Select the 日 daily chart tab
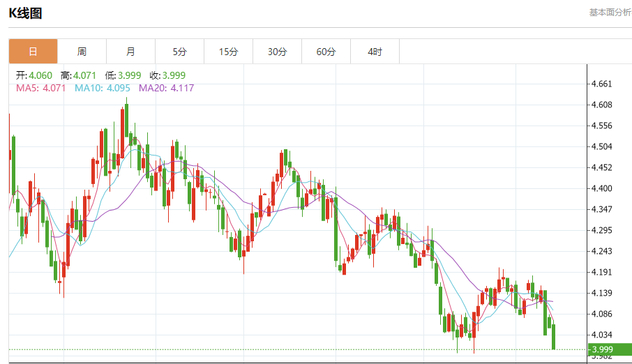Screen dimensions: 632x364 tap(33, 52)
